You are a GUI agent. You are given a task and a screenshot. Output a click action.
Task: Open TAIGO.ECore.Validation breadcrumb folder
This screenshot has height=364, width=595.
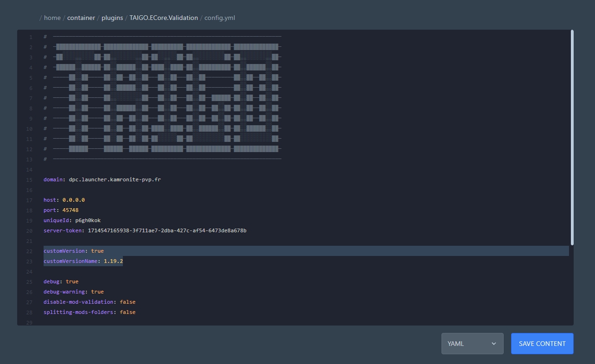click(x=164, y=18)
